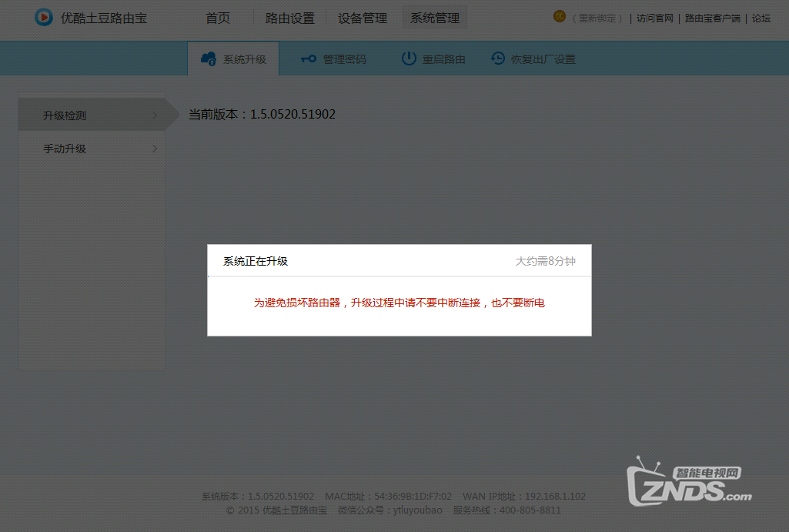Viewport: 789px width, 532px height.
Task: Click the clock restore icon for 恢复出厂设置
Action: pyautogui.click(x=498, y=59)
